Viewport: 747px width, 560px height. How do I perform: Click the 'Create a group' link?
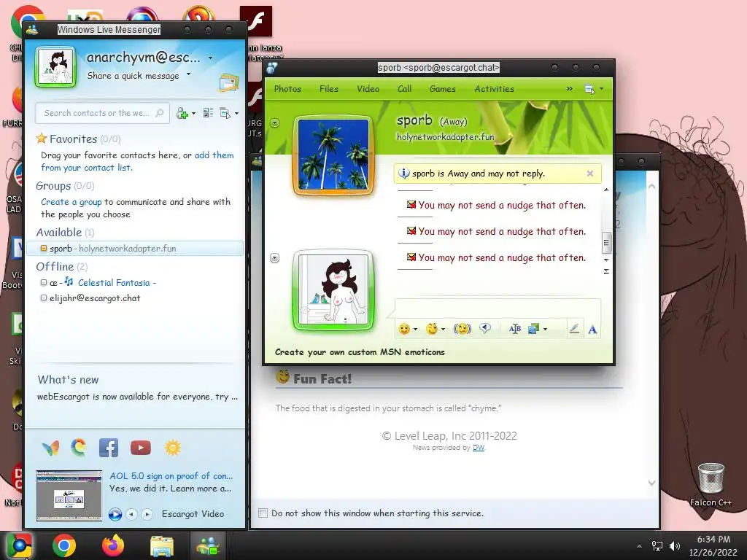(x=71, y=202)
